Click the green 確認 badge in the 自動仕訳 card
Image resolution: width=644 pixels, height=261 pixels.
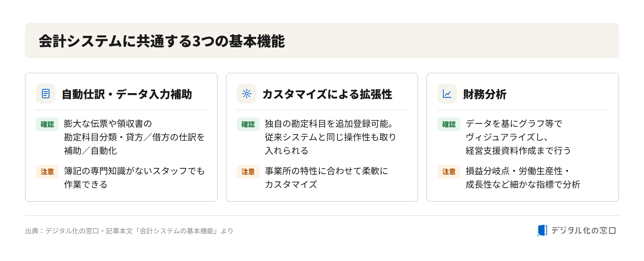(x=47, y=124)
